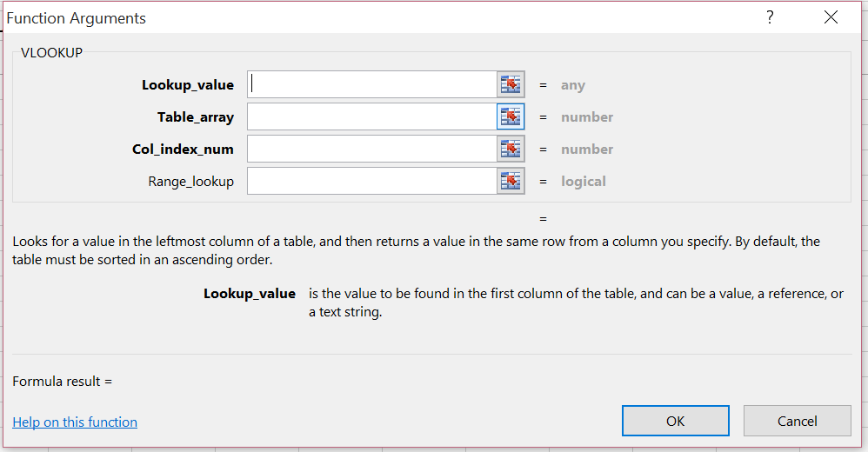Select the Col_index_num input box

click(371, 149)
